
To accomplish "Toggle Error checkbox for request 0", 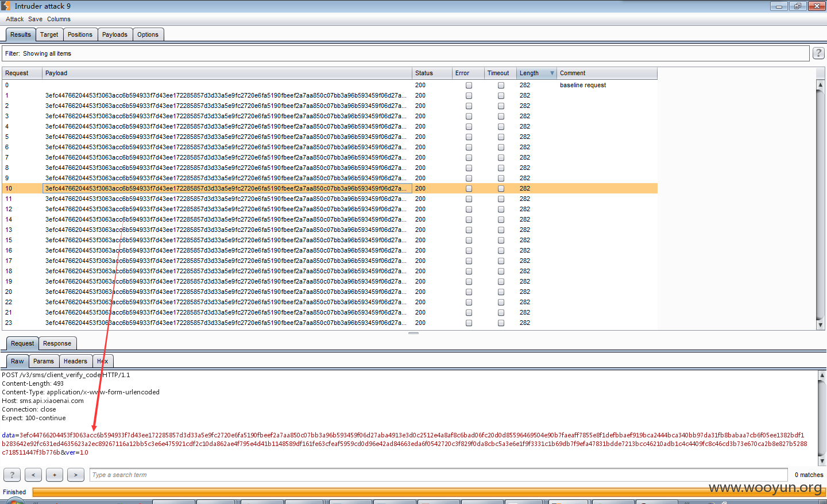I will (x=469, y=85).
